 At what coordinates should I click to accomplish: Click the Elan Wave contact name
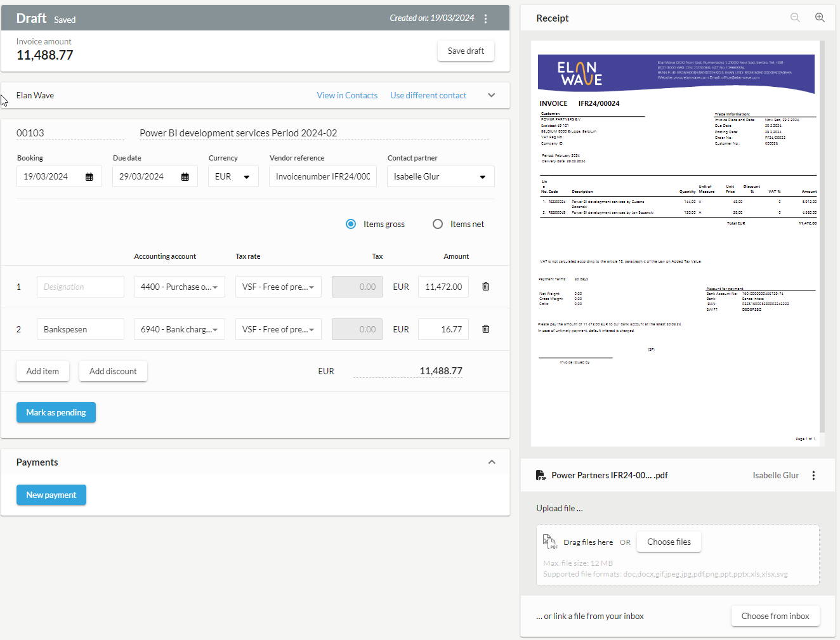point(35,95)
